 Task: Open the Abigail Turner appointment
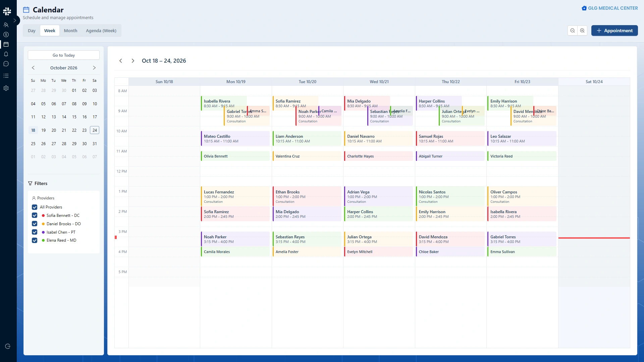point(450,156)
